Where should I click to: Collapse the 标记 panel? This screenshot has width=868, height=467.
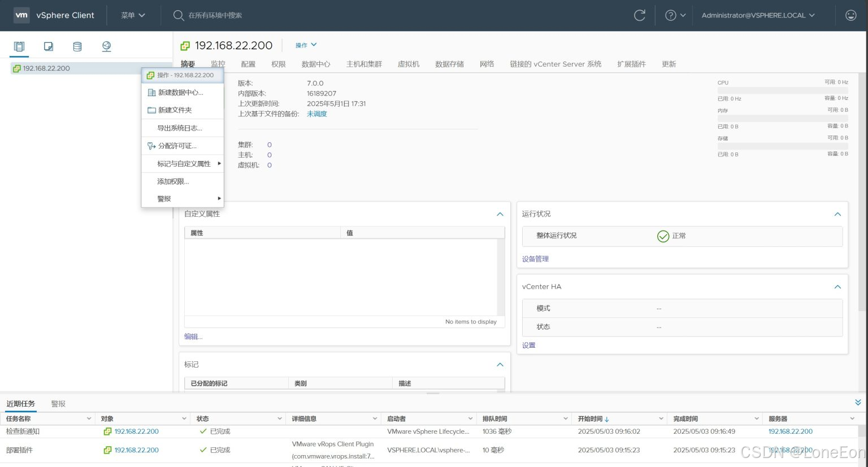click(500, 365)
